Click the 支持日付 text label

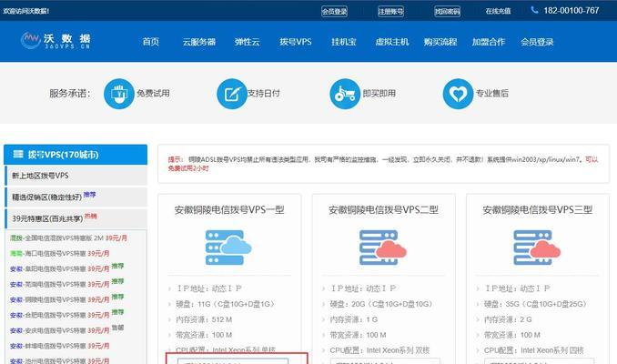(264, 93)
